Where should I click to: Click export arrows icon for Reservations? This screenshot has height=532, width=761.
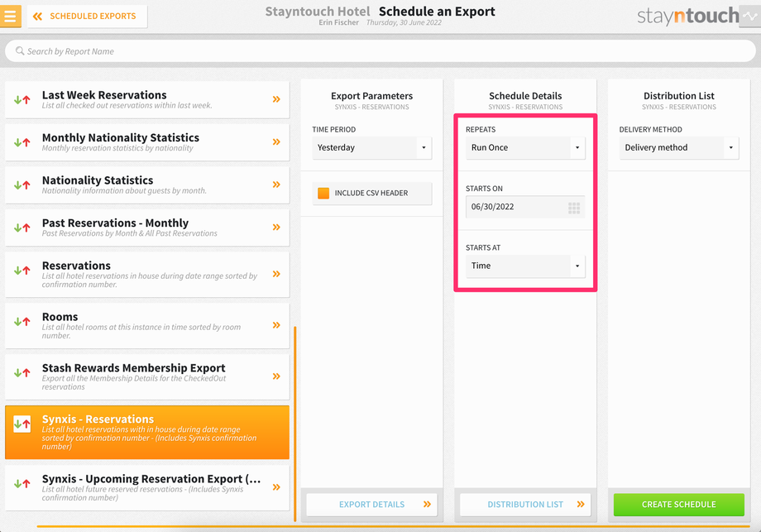click(x=22, y=271)
